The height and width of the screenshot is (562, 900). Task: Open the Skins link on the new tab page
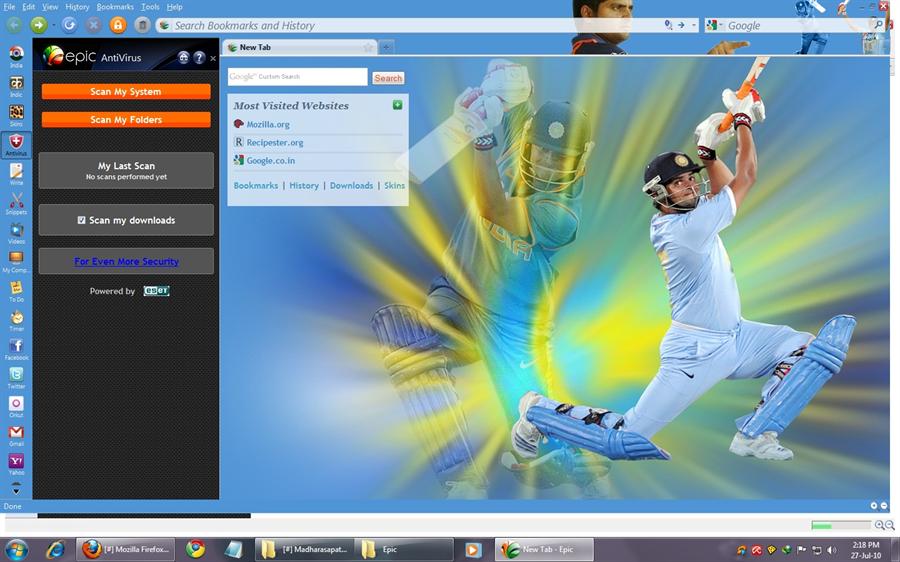[394, 185]
